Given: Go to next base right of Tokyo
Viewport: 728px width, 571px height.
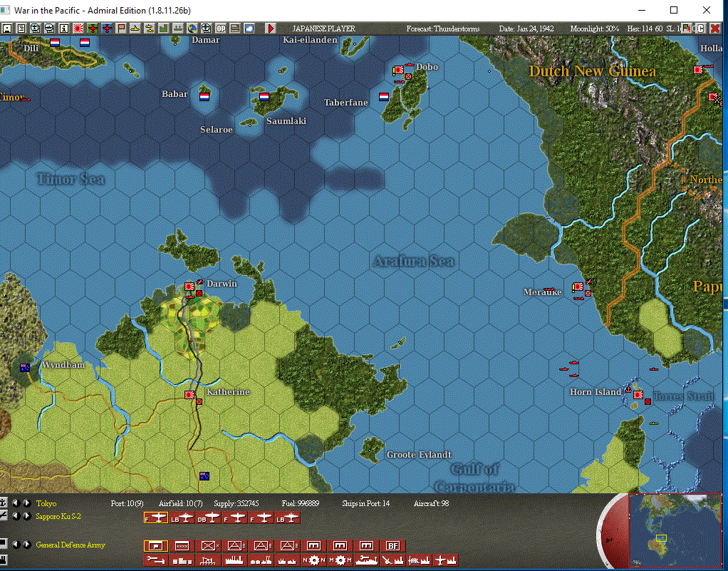Looking at the screenshot, I should pos(27,503).
